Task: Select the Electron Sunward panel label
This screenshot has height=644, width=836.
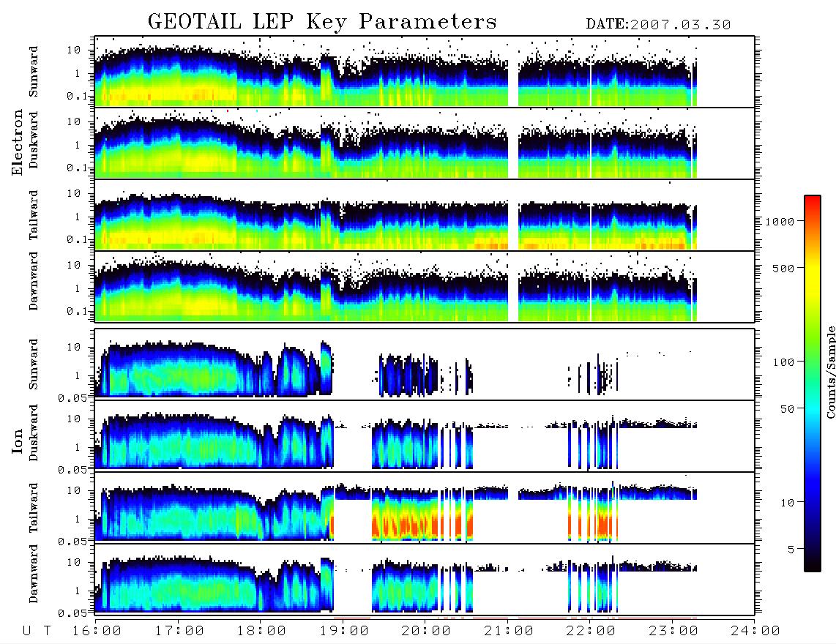Action: (x=34, y=72)
